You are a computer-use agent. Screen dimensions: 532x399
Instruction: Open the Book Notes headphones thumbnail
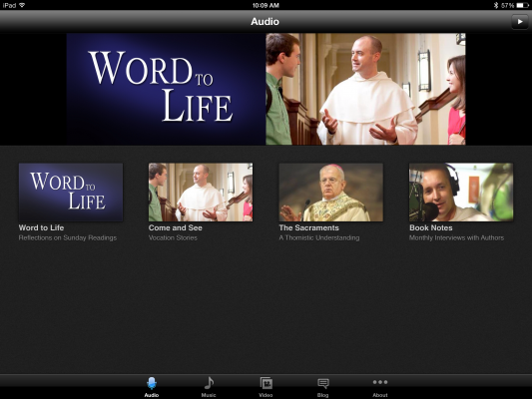461,193
